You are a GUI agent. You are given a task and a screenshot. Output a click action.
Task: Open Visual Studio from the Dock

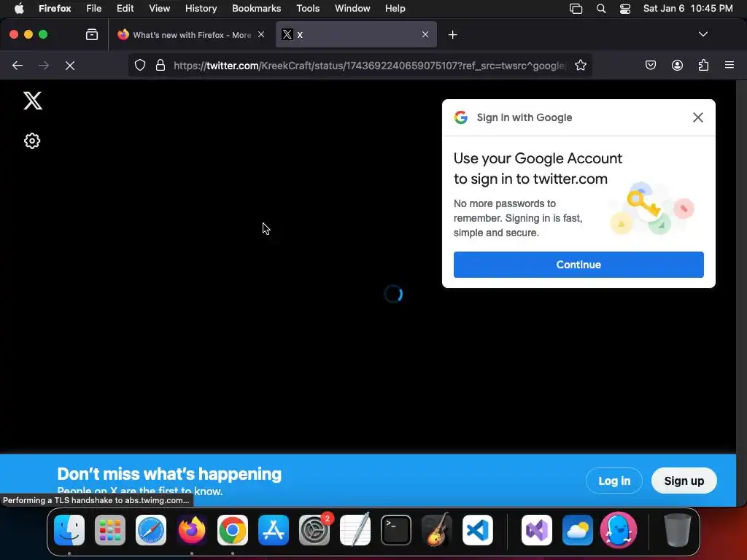click(537, 530)
